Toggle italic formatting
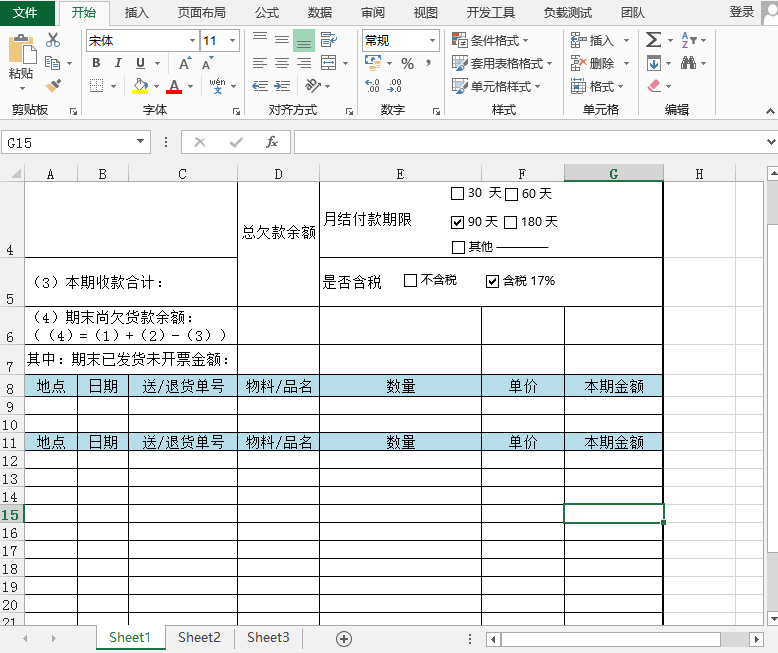 point(118,63)
